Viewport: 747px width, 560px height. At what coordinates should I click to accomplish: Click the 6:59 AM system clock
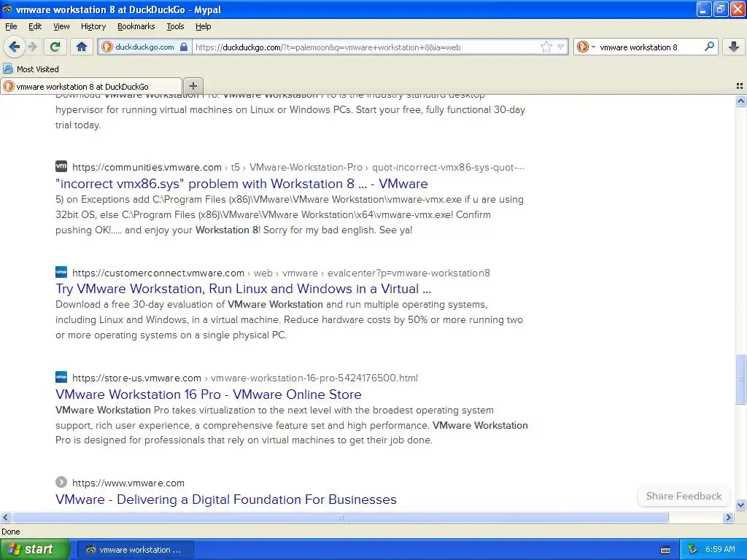coord(720,549)
